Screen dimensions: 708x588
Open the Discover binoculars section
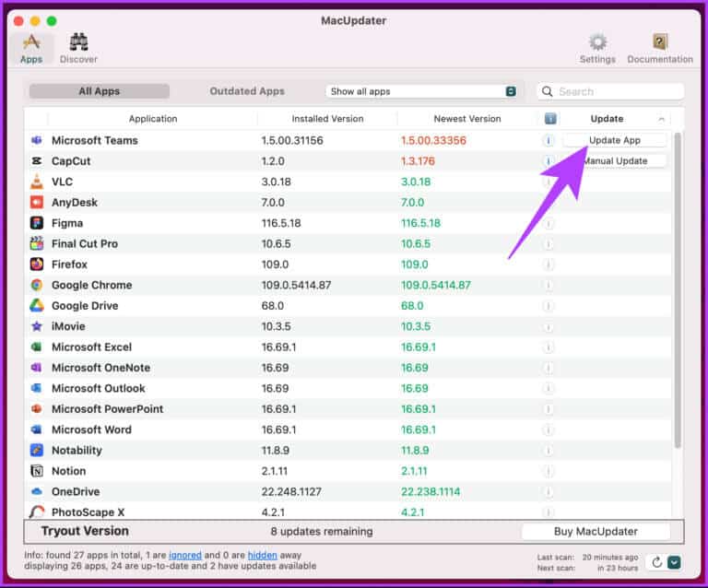(x=78, y=49)
